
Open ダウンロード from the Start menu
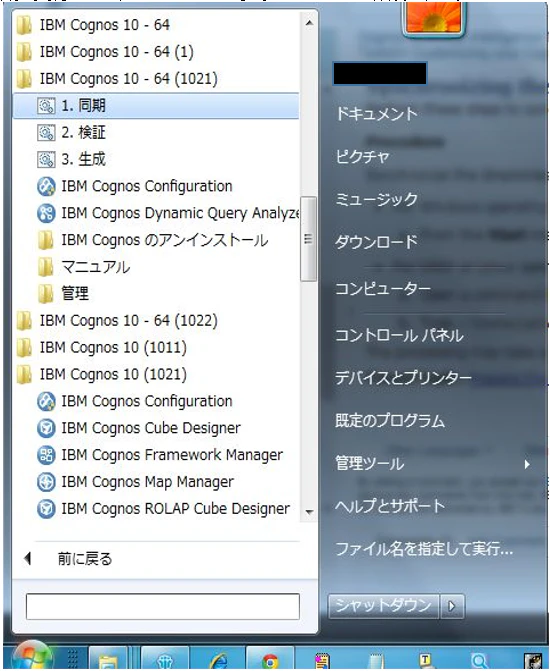click(x=376, y=242)
